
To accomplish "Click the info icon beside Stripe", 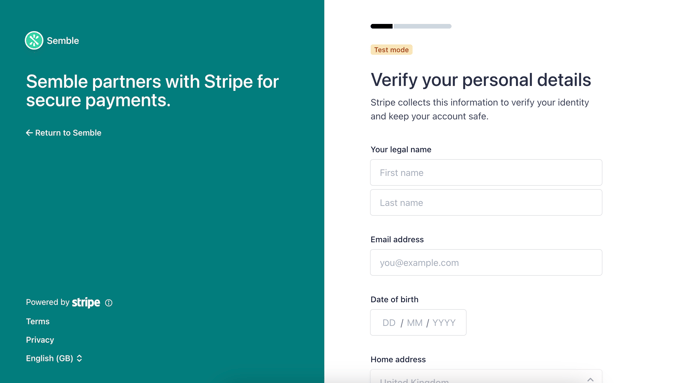I will coord(109,303).
